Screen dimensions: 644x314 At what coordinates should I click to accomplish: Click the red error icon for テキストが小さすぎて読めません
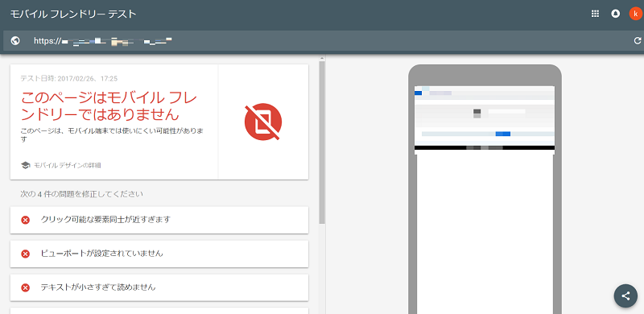coord(26,287)
